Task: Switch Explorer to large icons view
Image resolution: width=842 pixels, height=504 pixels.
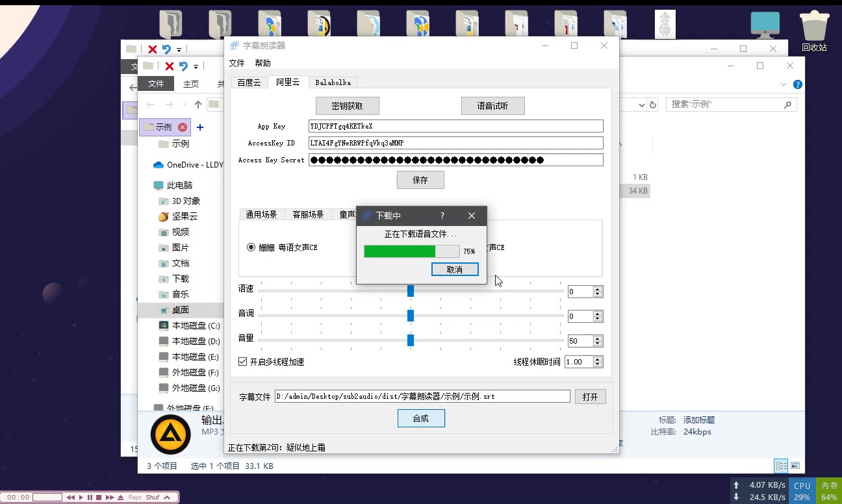Action: [795, 466]
